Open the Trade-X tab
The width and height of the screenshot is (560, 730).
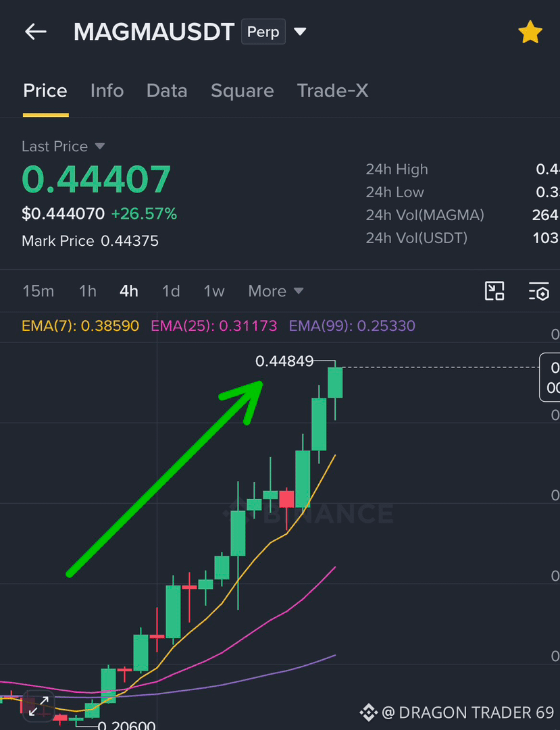coord(332,90)
